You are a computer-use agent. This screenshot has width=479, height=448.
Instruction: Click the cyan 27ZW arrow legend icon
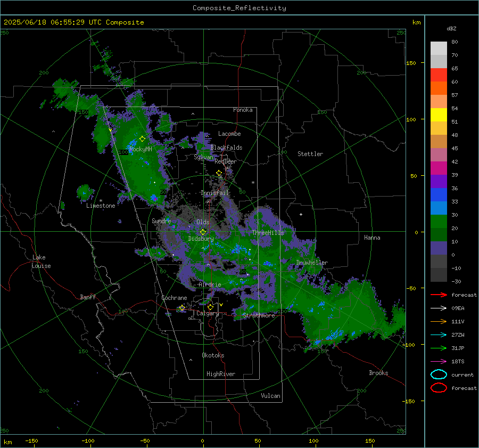(439, 335)
